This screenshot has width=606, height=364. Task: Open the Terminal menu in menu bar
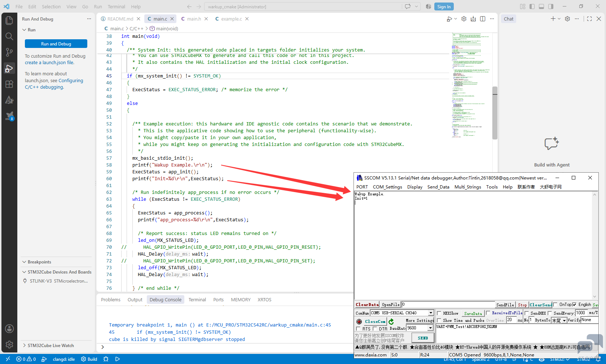pos(116,6)
